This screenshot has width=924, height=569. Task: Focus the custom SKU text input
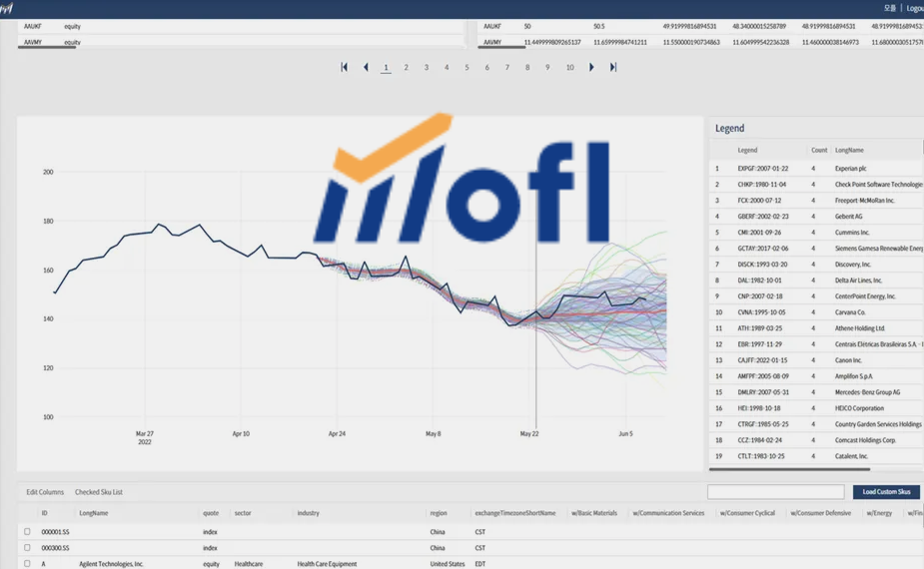(x=775, y=492)
